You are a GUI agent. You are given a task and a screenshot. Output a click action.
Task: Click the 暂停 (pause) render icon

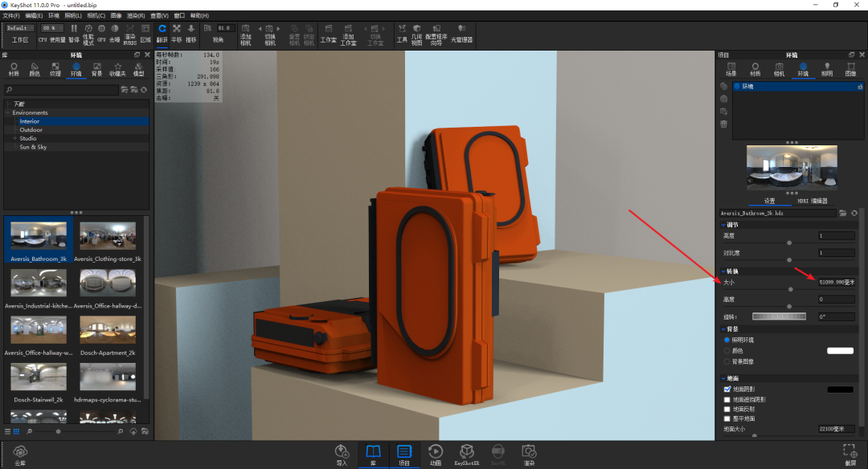pos(74,32)
